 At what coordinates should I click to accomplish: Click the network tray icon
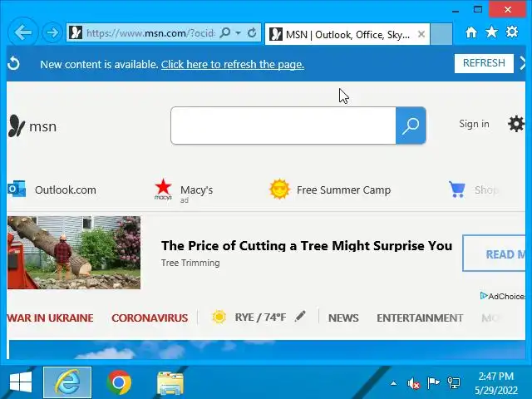(454, 383)
